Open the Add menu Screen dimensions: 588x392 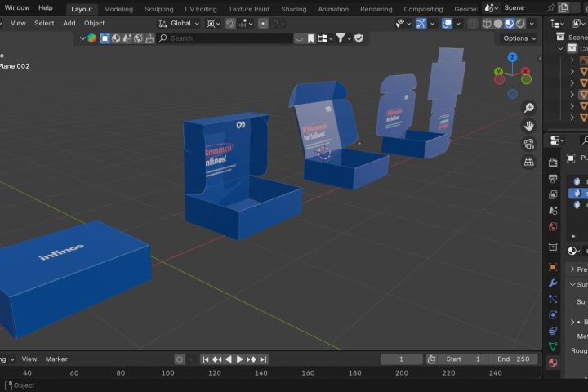[x=69, y=23]
